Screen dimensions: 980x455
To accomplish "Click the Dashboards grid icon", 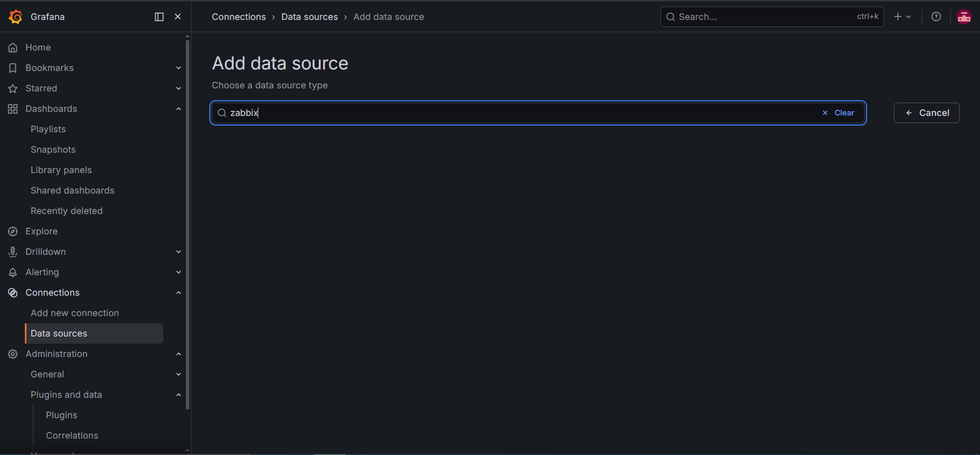I will (x=13, y=109).
